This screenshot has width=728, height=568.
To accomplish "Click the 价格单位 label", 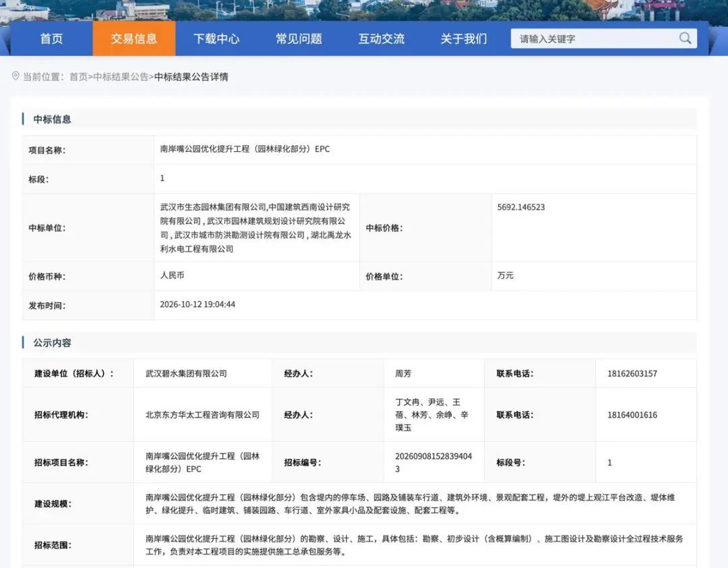I will tap(384, 277).
